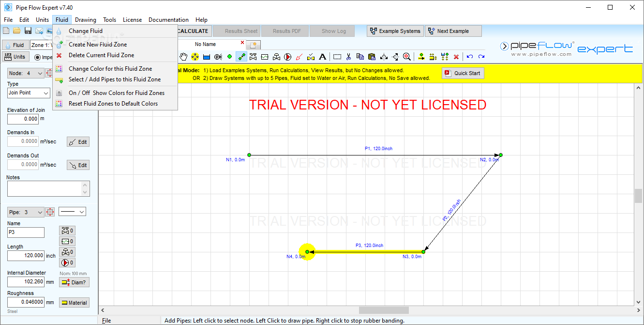Click the Diam? button
The width and height of the screenshot is (644, 325).
[x=74, y=282]
